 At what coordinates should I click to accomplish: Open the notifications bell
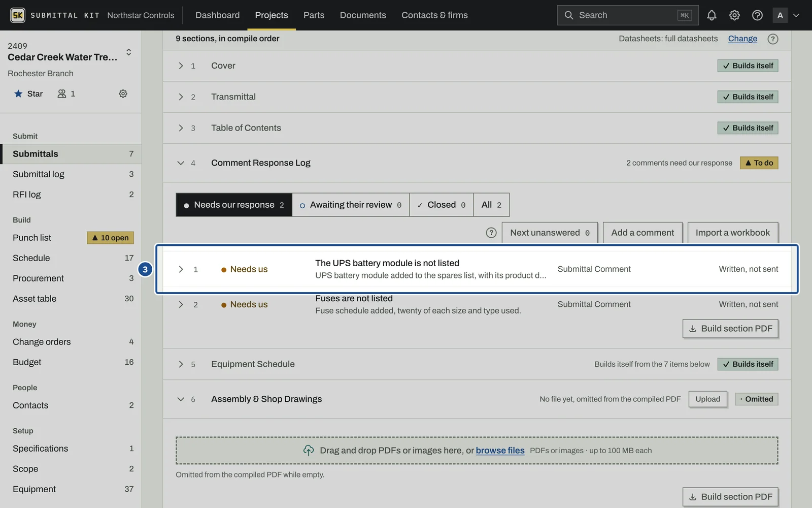click(x=712, y=15)
